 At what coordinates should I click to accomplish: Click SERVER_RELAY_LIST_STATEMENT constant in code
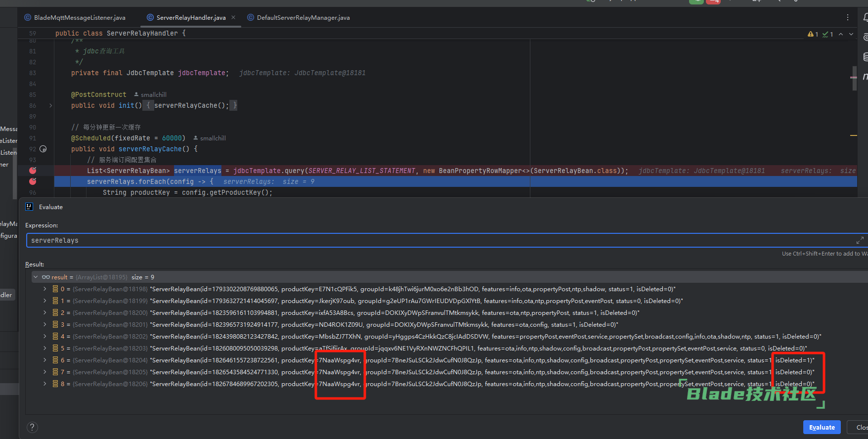click(362, 171)
